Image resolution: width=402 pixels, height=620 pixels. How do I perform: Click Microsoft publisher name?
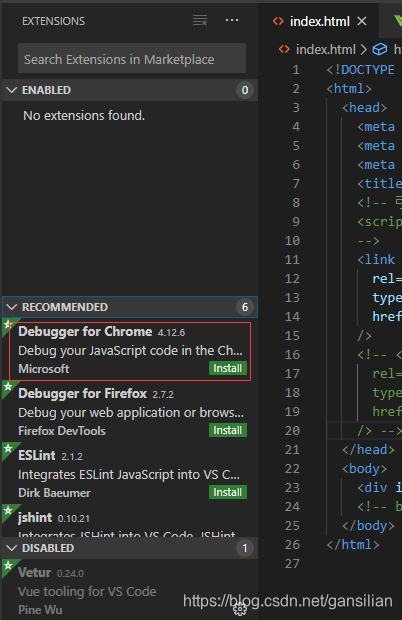click(43, 369)
